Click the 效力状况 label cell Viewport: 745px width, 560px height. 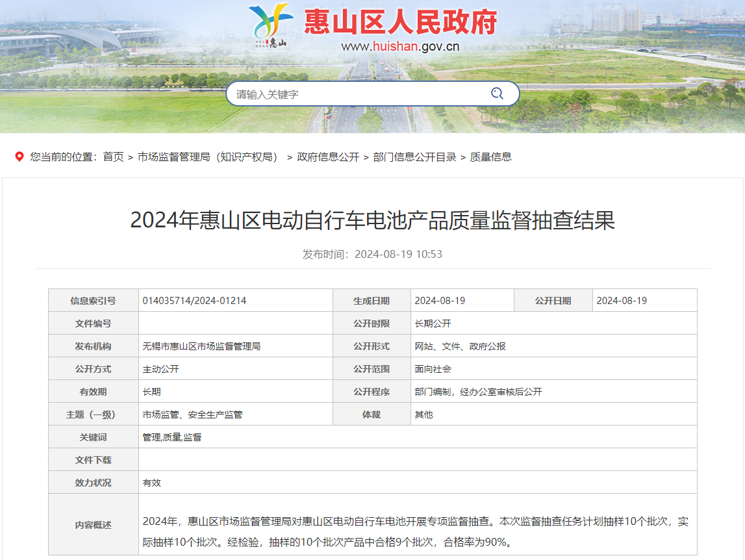tap(93, 483)
